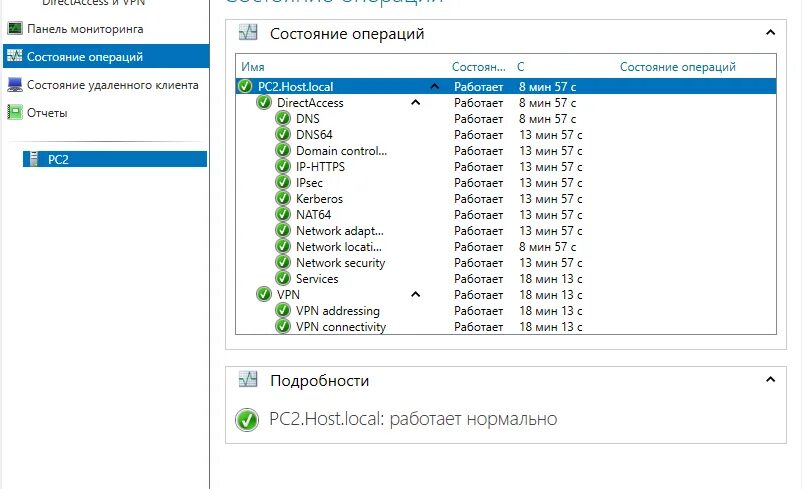Viewport: 802px width, 489px height.
Task: Collapse the Состояние операций panel chevron
Action: (x=770, y=33)
